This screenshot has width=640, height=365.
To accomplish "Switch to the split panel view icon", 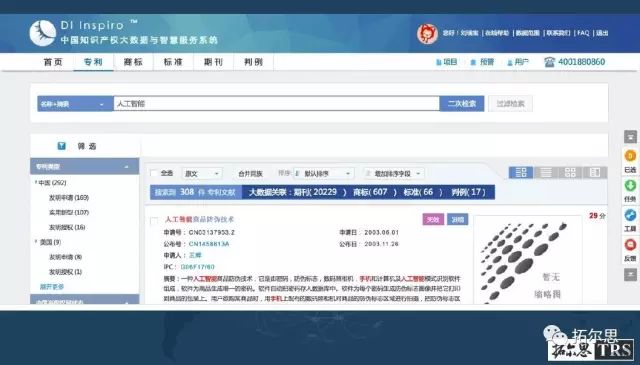I will click(595, 173).
